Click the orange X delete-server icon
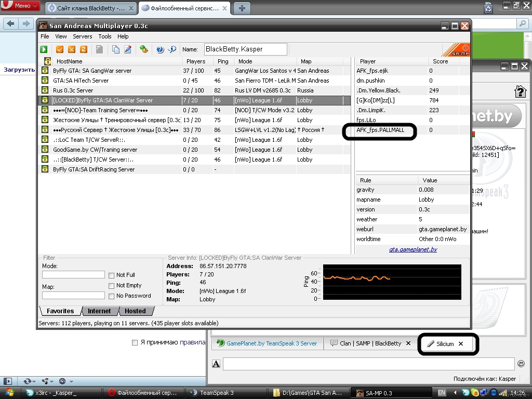The image size is (532, 399). [x=72, y=49]
